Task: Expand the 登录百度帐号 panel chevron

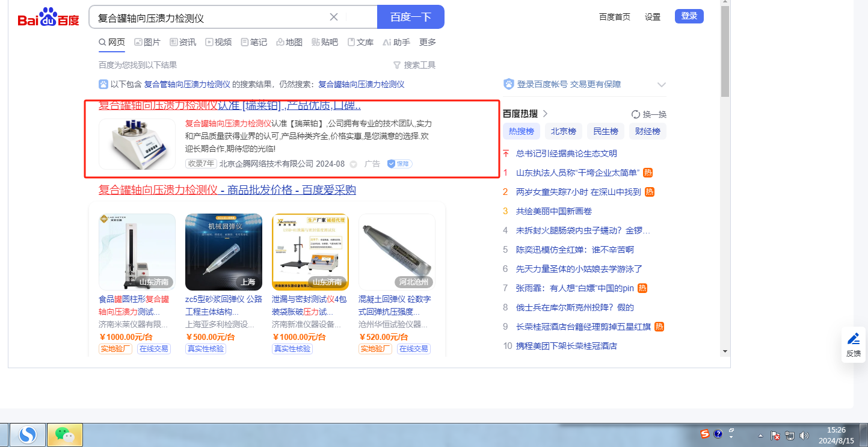Action: pos(662,85)
